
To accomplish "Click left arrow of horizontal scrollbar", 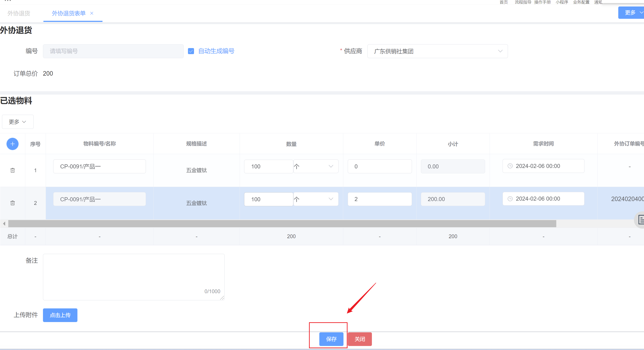I will [4, 224].
